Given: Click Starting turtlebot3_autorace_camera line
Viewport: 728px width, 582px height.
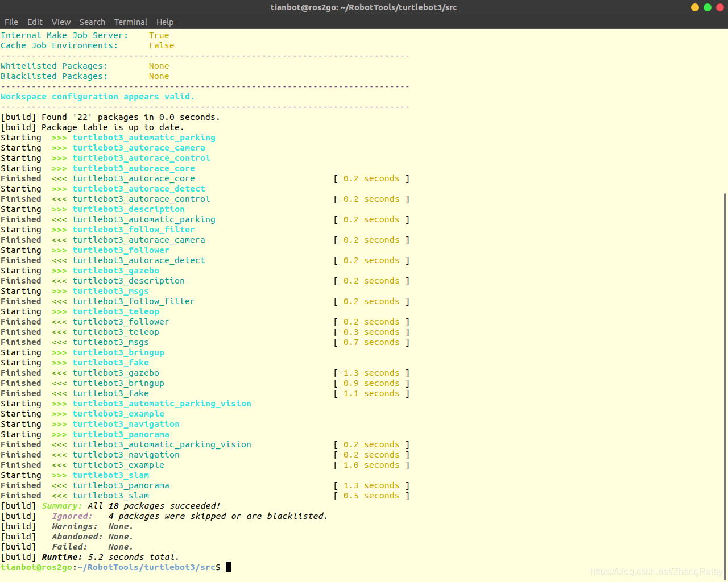Looking at the screenshot, I should [x=103, y=148].
